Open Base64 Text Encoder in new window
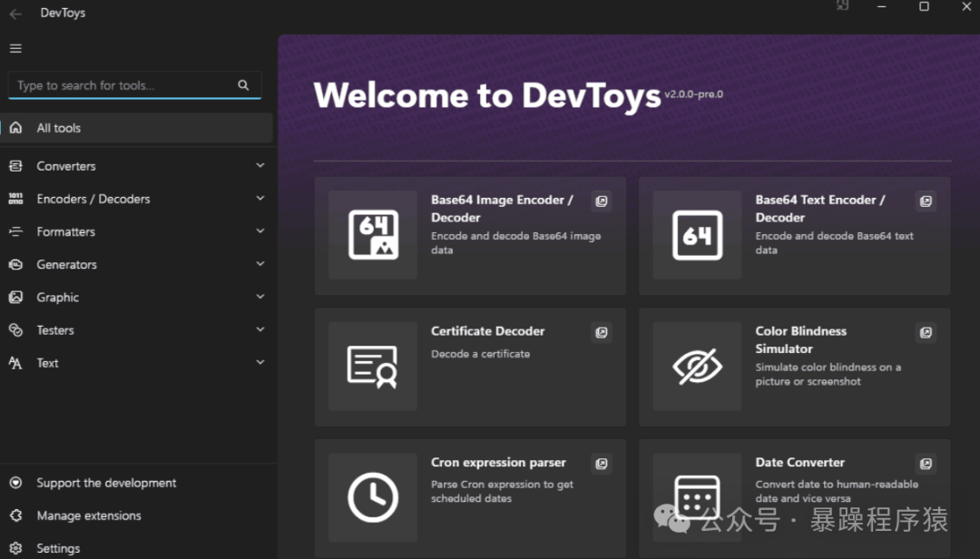This screenshot has width=980, height=559. click(x=926, y=201)
